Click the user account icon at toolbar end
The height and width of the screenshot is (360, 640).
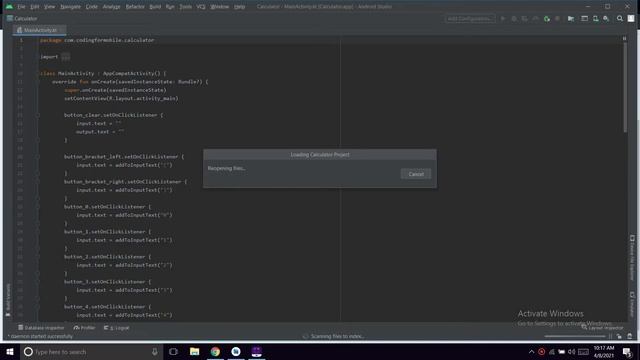click(x=631, y=19)
